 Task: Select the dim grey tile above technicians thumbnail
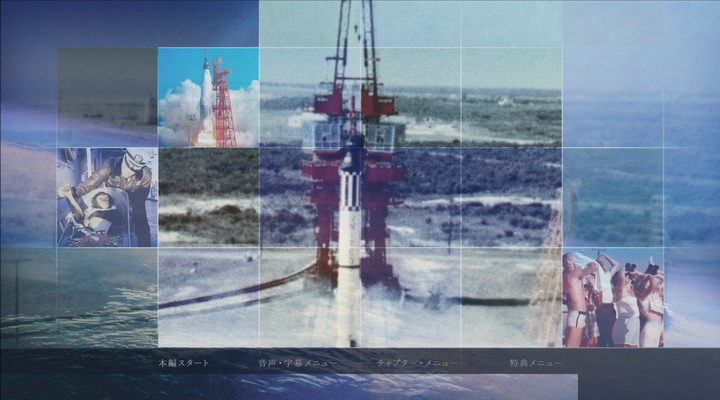(x=107, y=97)
